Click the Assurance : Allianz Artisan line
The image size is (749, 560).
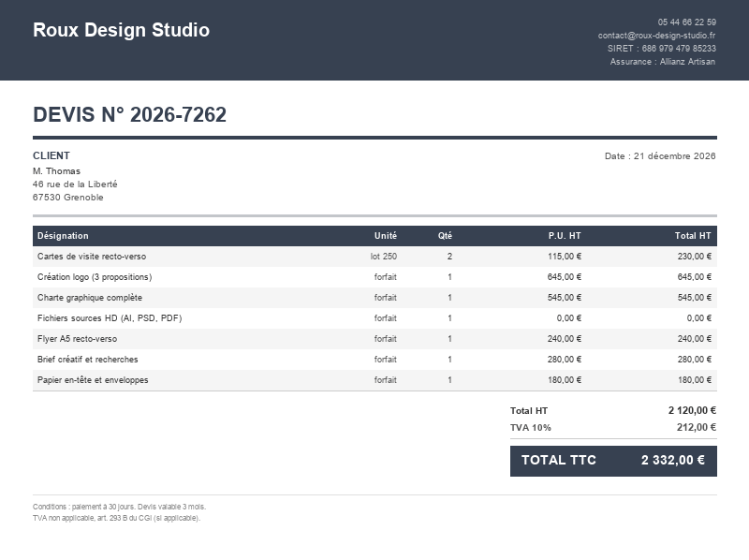[663, 62]
